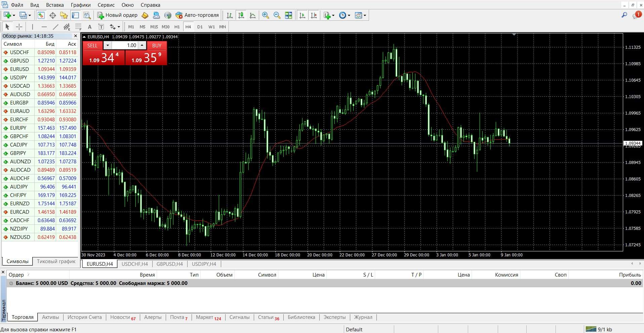Toggle the Авто-торговля button
This screenshot has width=644, height=333.
(x=197, y=15)
